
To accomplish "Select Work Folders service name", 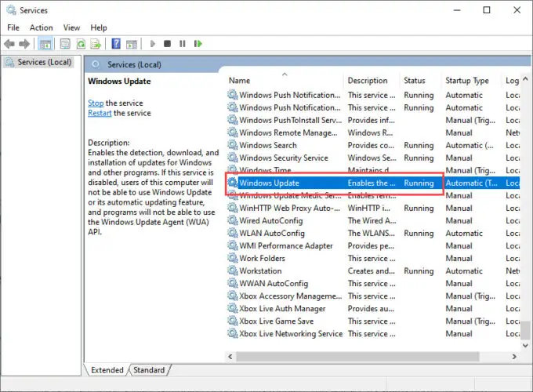I will point(262,259).
